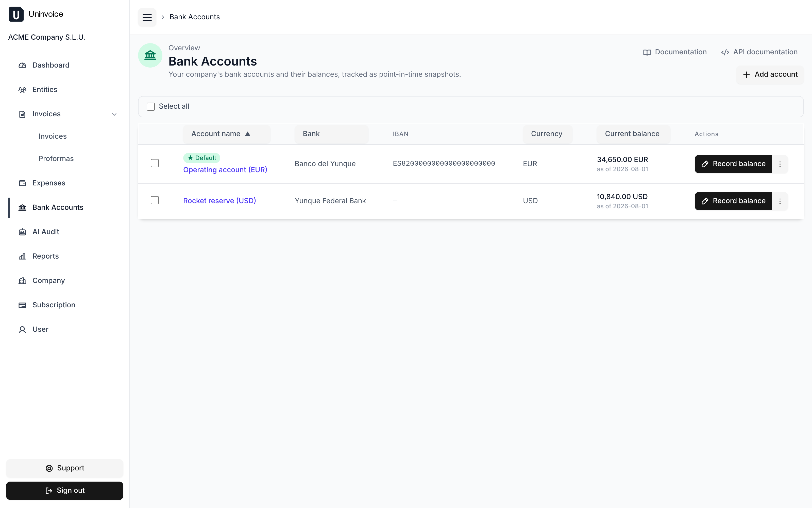Screen dimensions: 812x508
Task: Click the ACME Company S.L.U. name
Action: coord(47,37)
